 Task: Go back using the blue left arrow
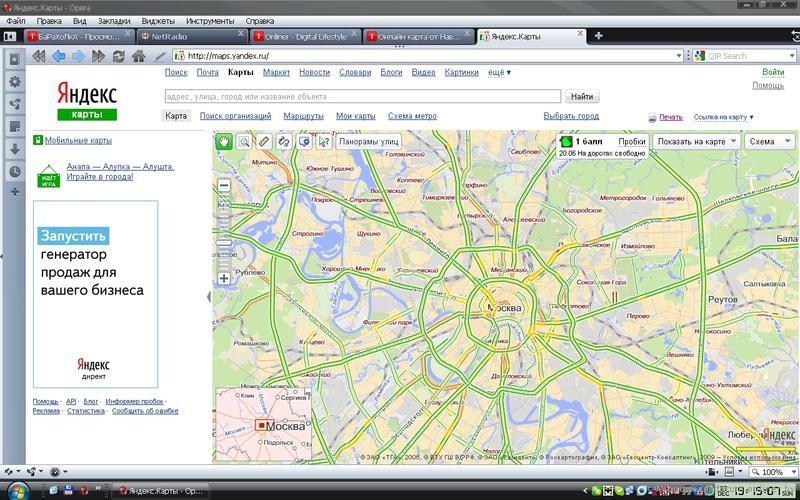click(59, 56)
